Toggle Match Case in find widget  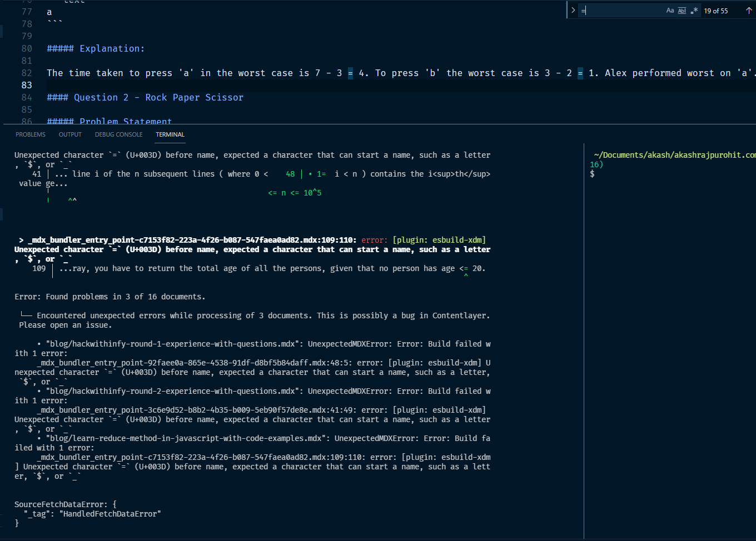point(670,11)
